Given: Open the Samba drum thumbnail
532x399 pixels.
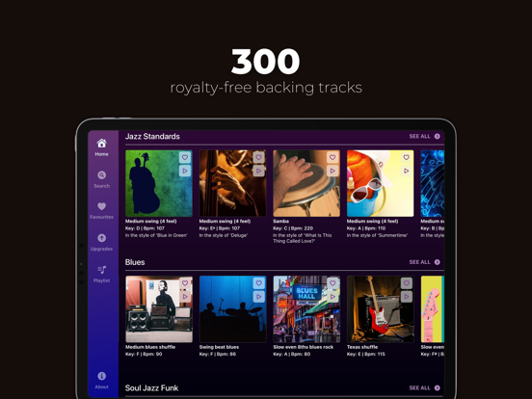Looking at the screenshot, I should [306, 183].
